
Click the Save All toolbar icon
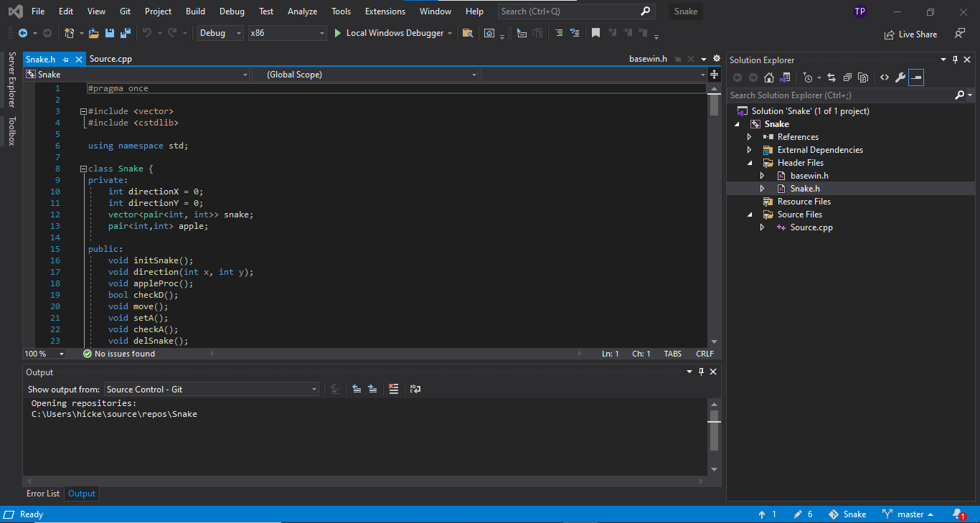125,33
